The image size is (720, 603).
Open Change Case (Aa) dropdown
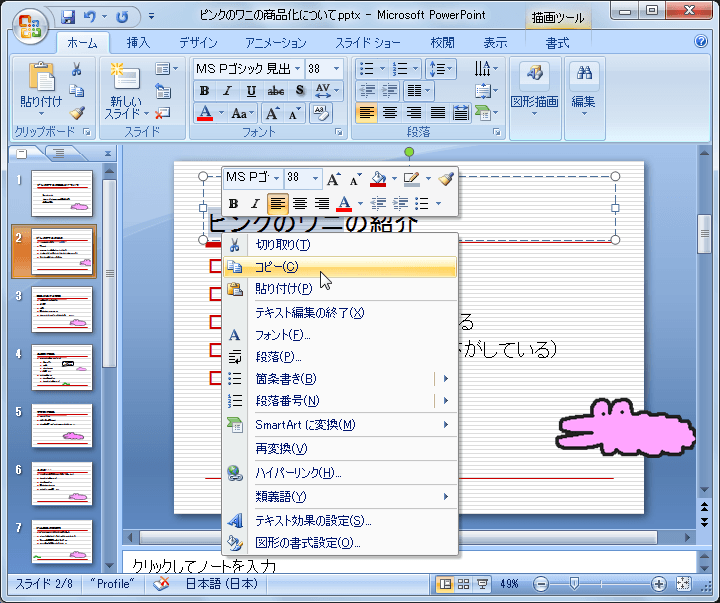tap(242, 113)
